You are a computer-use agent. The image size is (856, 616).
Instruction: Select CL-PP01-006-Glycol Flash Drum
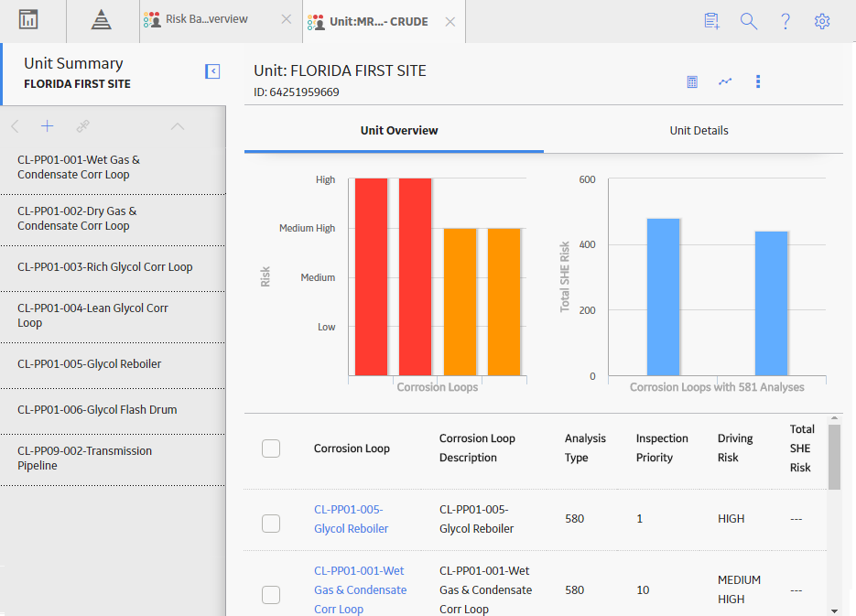click(x=113, y=410)
